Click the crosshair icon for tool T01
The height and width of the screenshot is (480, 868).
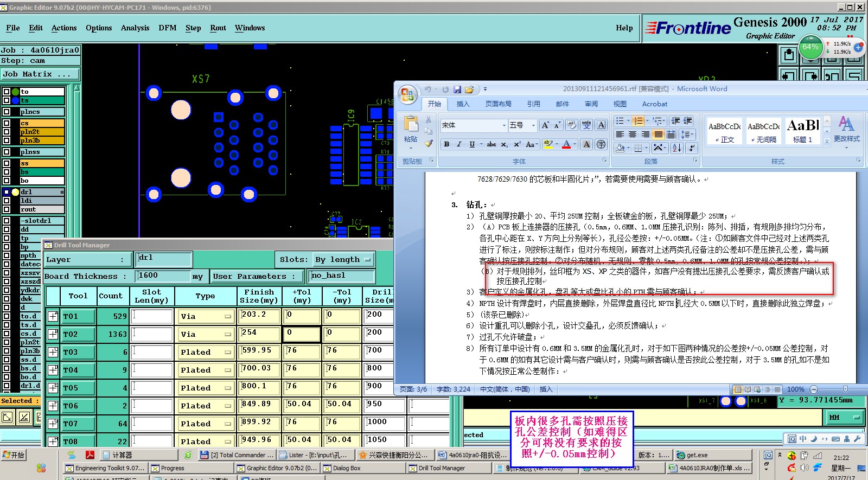pos(53,316)
